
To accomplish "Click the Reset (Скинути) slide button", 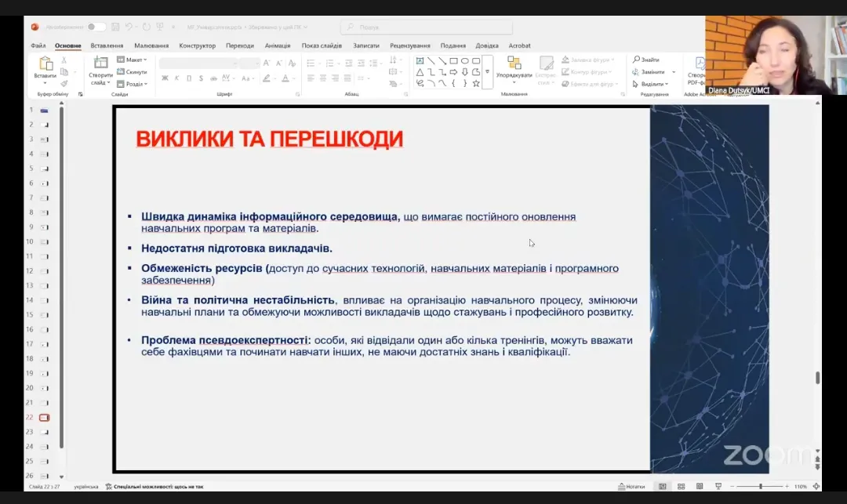I will 132,72.
